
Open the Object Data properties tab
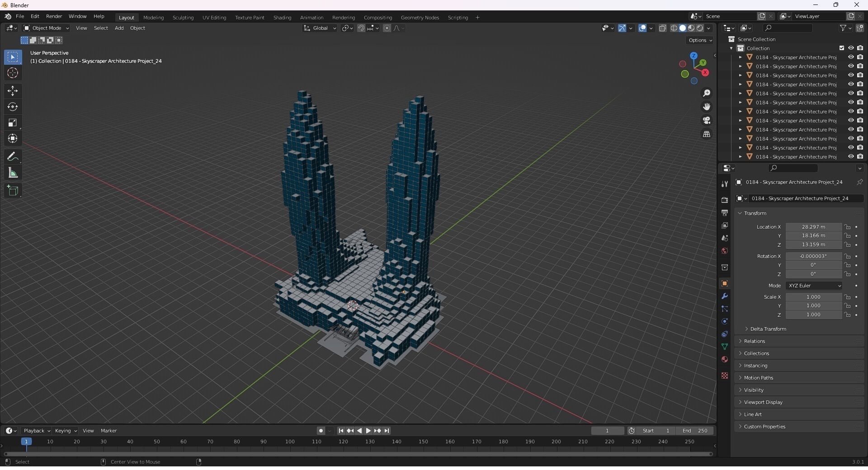coord(725,347)
